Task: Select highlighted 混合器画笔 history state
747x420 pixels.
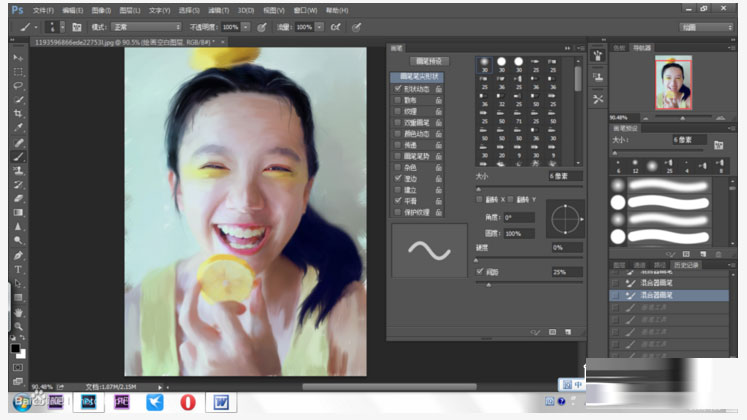Action: click(x=669, y=295)
